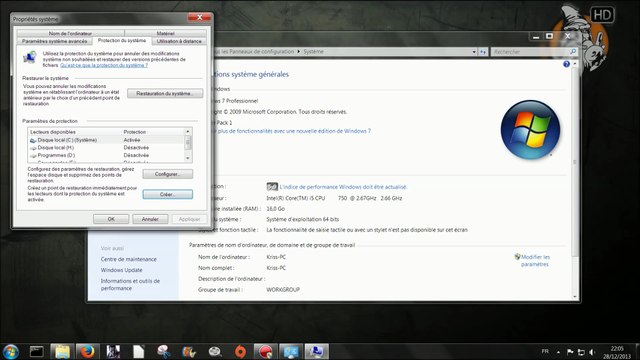Open Windows Explorer folder icon in taskbar
Screen dimensions: 640x360
62,351
